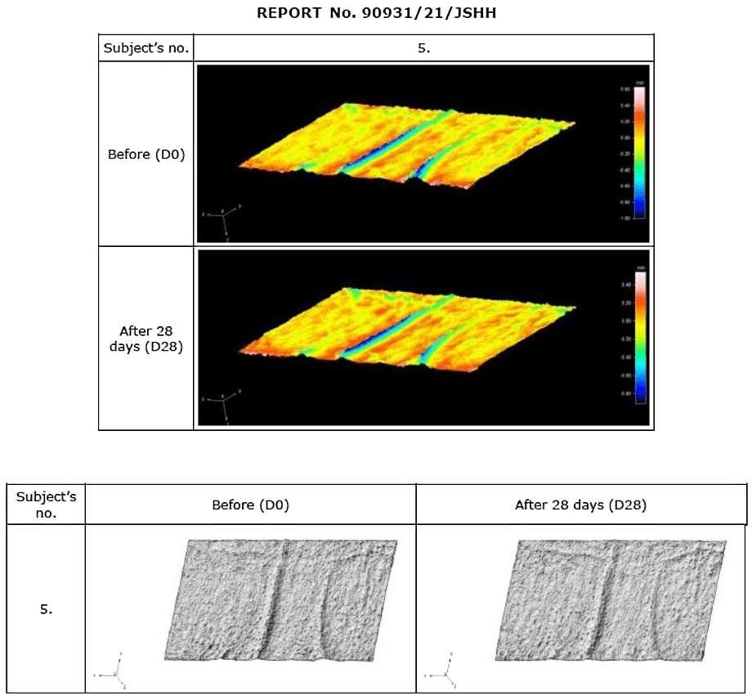Click the subject number '5.' in lower table
The width and height of the screenshot is (752, 700).
(46, 609)
